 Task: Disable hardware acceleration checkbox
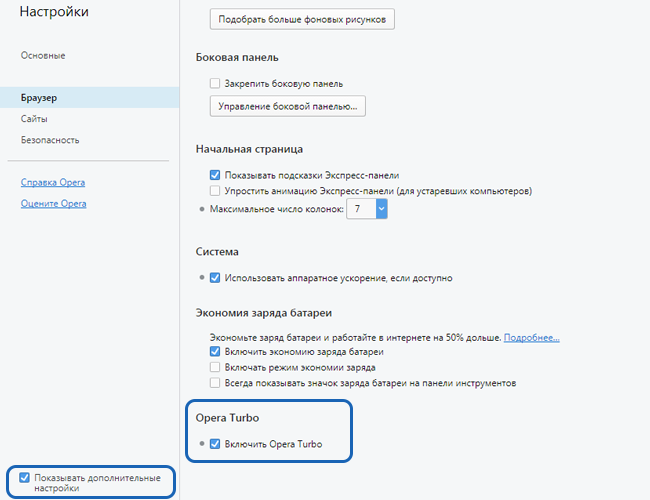215,277
